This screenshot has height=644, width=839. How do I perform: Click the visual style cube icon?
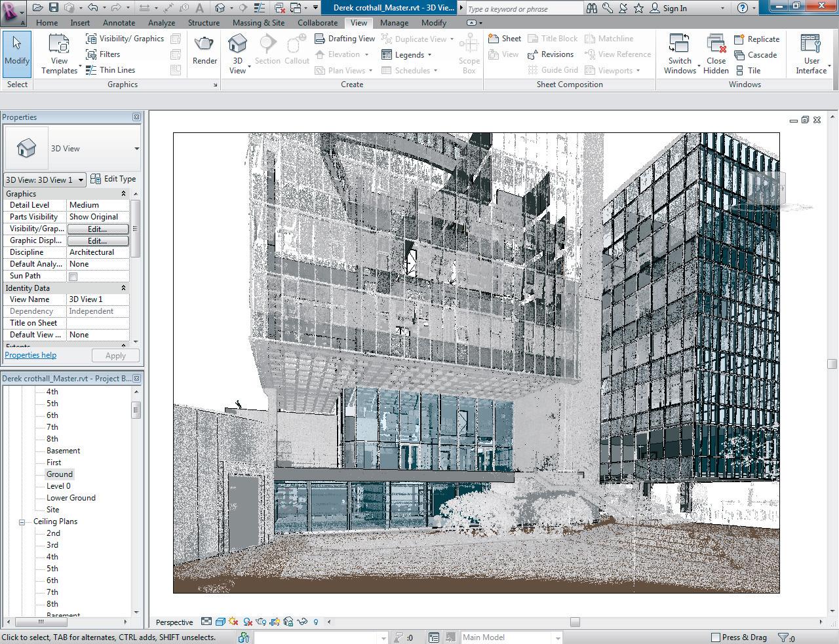pos(221,622)
